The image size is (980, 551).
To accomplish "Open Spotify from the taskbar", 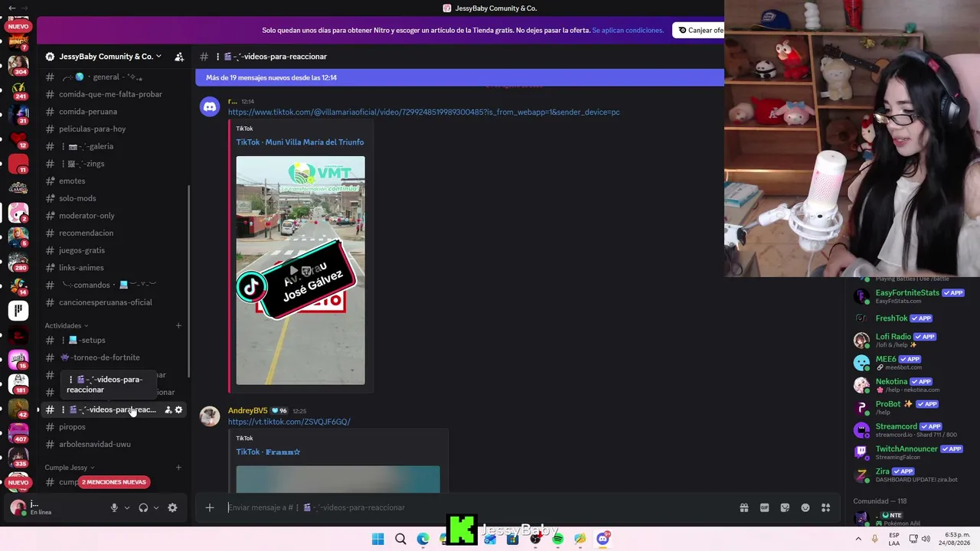I will 557,539.
